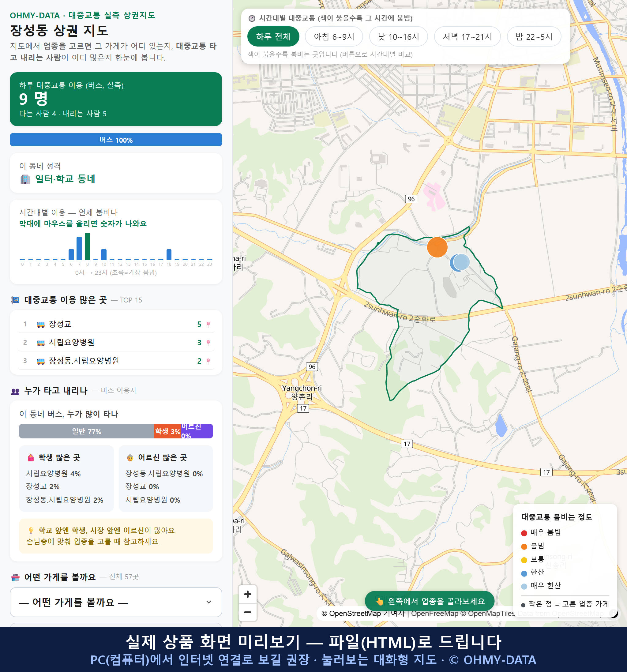Click the 어르신 0% purple segment
This screenshot has height=672, width=627.
pyautogui.click(x=197, y=431)
